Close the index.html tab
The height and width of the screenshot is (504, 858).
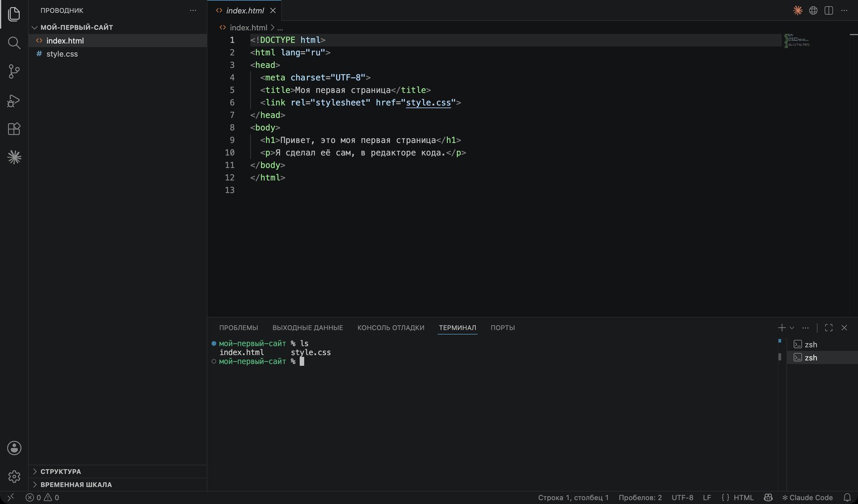(273, 10)
